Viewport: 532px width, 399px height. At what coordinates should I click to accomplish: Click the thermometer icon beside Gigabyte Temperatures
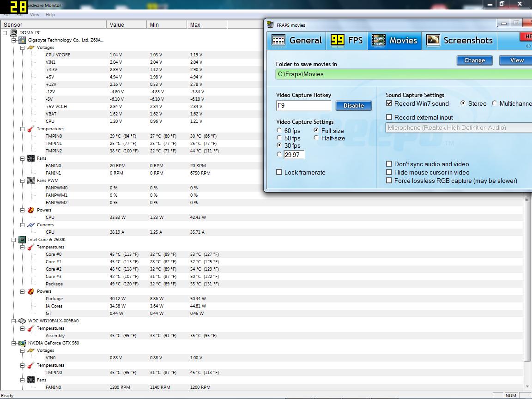pos(31,129)
